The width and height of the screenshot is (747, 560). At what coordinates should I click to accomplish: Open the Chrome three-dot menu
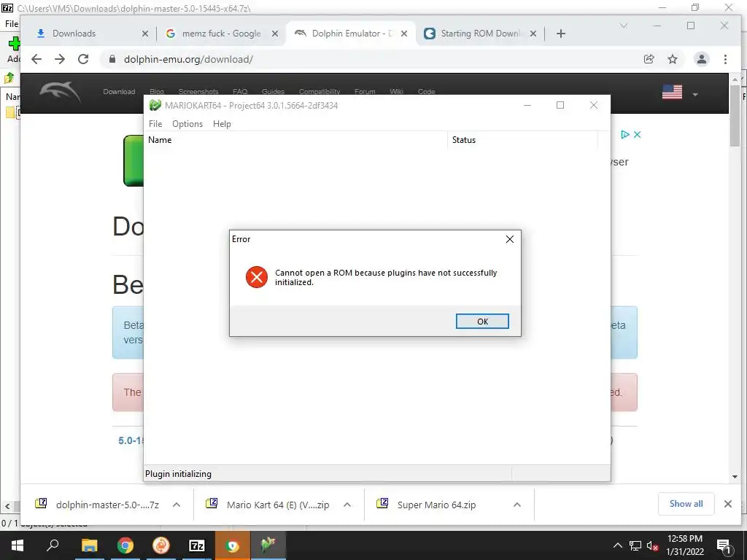725,59
